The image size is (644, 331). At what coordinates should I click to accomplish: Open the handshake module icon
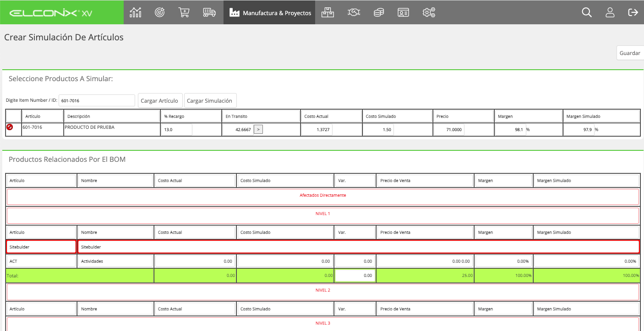click(354, 12)
